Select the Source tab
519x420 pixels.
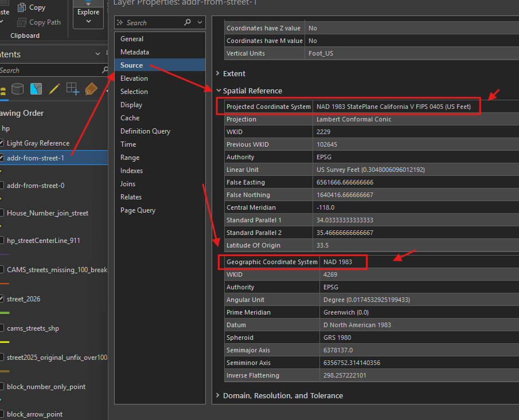point(160,65)
